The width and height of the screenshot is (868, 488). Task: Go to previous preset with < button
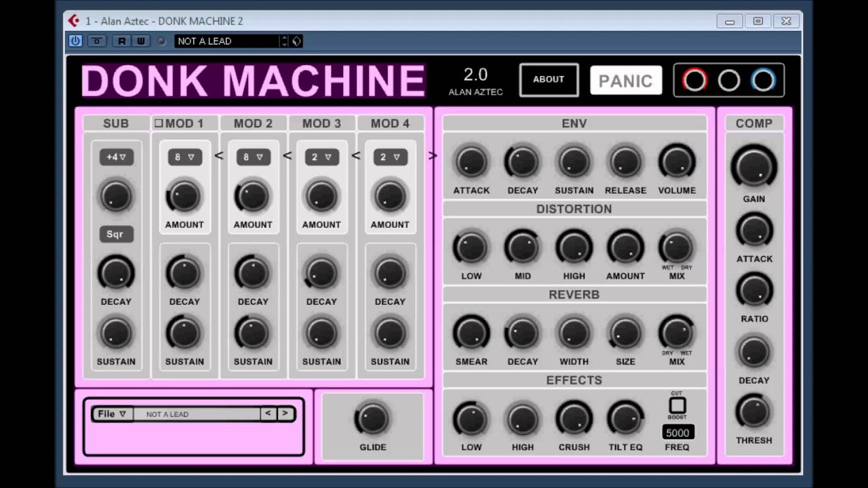[269, 414]
